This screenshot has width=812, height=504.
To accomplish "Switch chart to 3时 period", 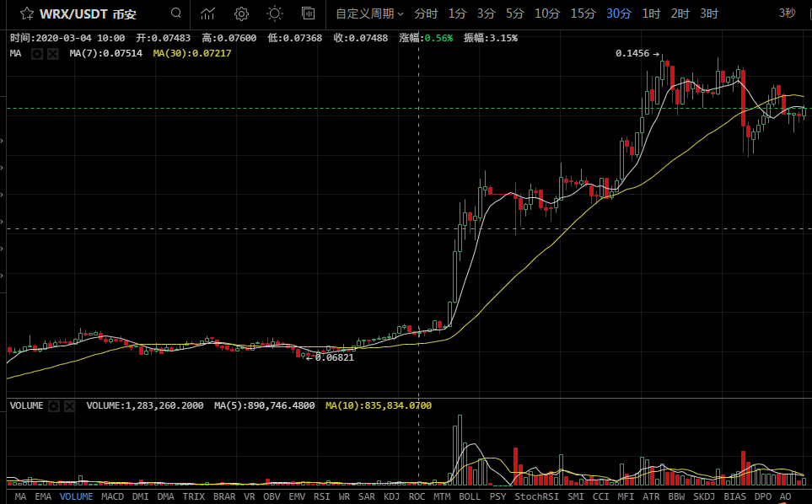I will pos(709,13).
